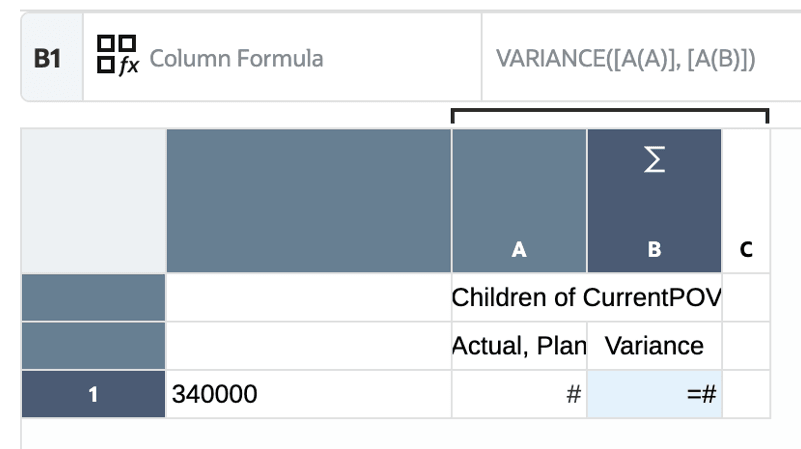The width and height of the screenshot is (801, 449).
Task: Select the second dimension row header block
Action: tap(93, 346)
